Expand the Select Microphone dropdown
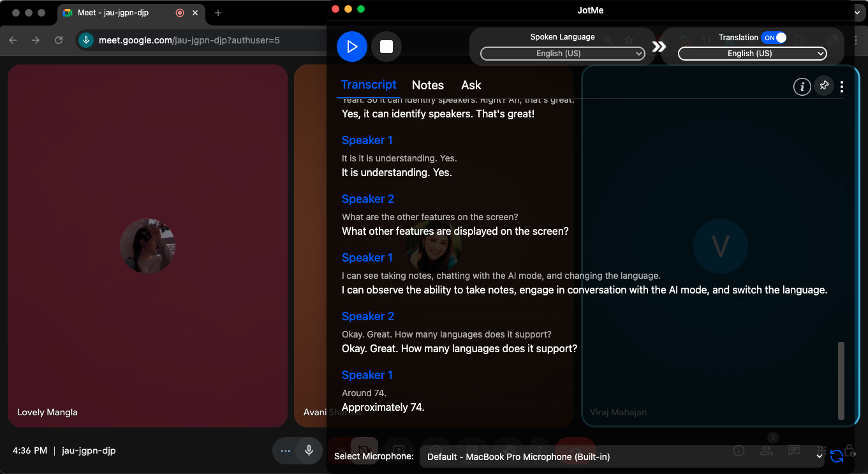 [x=622, y=457]
